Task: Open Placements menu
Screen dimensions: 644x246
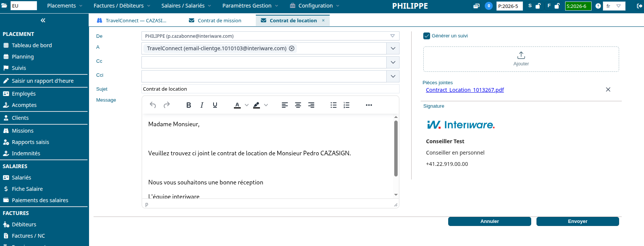Action: [65, 6]
